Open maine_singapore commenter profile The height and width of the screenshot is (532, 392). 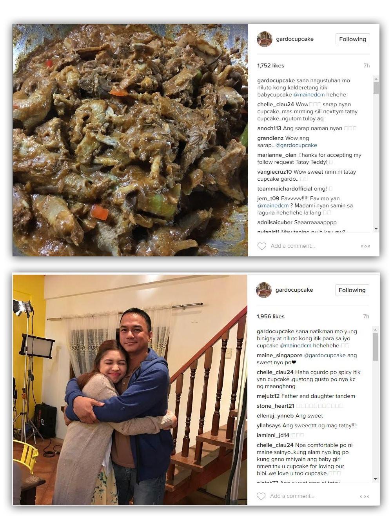point(279,355)
